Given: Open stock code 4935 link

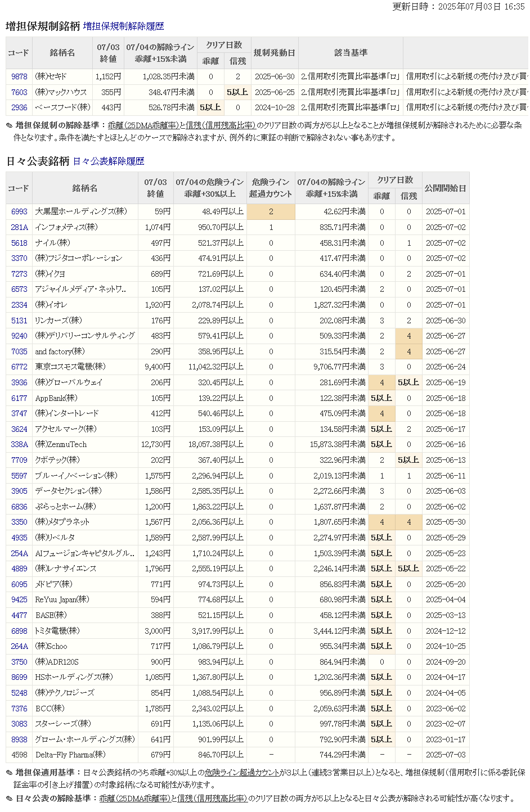Looking at the screenshot, I should coord(19,538).
